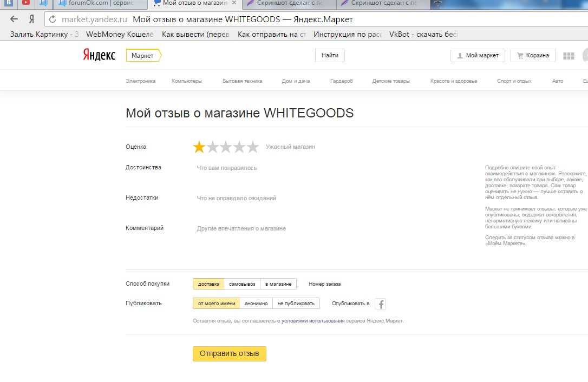The height and width of the screenshot is (382, 588).
Task: Click the address bar market.yandex.ru
Action: coord(94,19)
